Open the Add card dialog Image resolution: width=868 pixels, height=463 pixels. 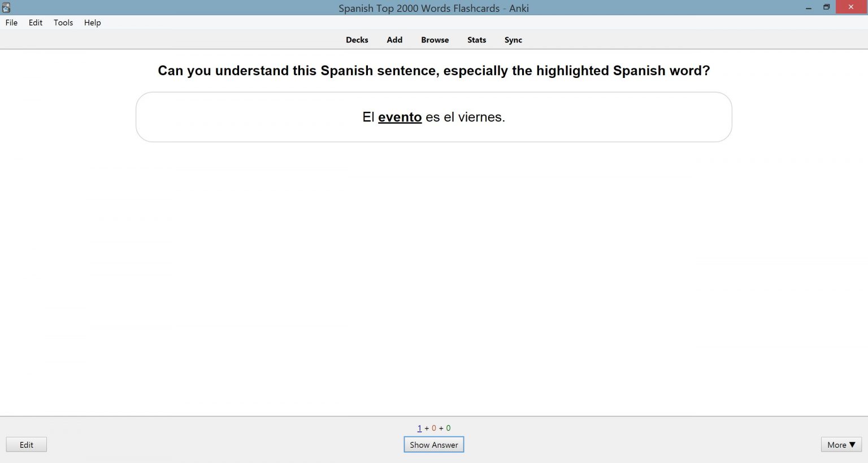click(x=394, y=40)
